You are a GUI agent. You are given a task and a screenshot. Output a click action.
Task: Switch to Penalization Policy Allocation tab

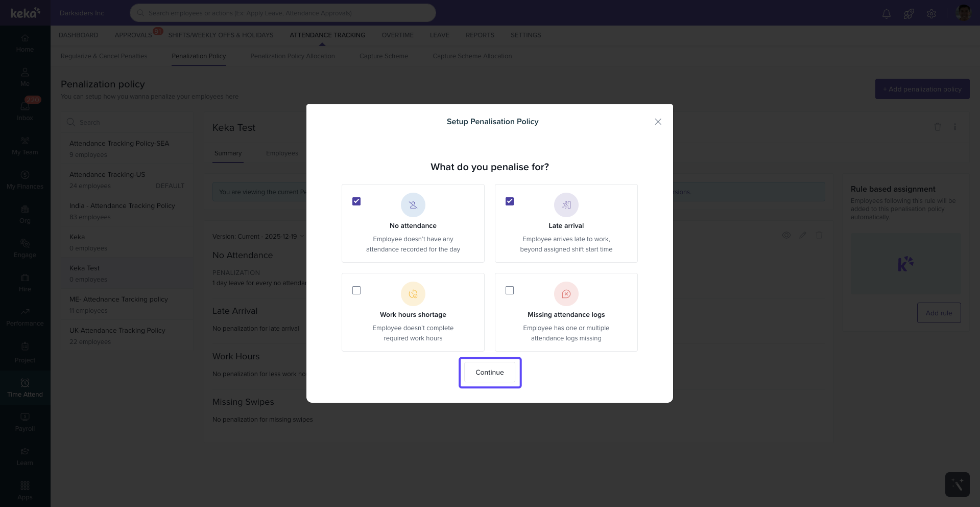(292, 56)
